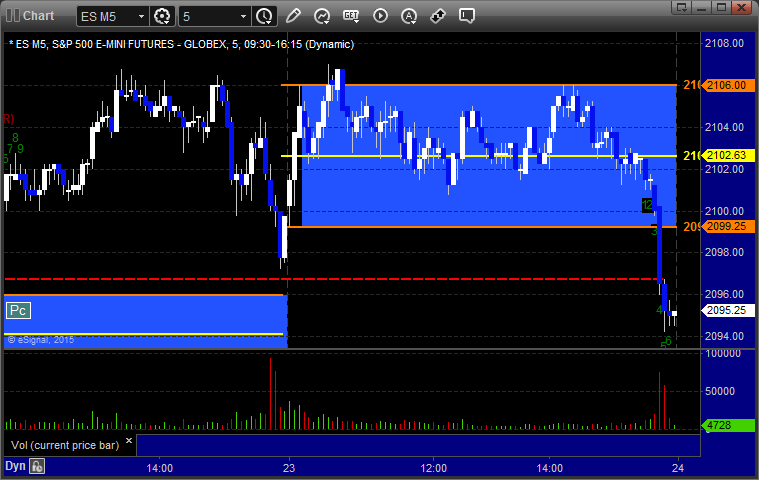
Task: Click the 2108.00 price axis value
Action: 724,44
